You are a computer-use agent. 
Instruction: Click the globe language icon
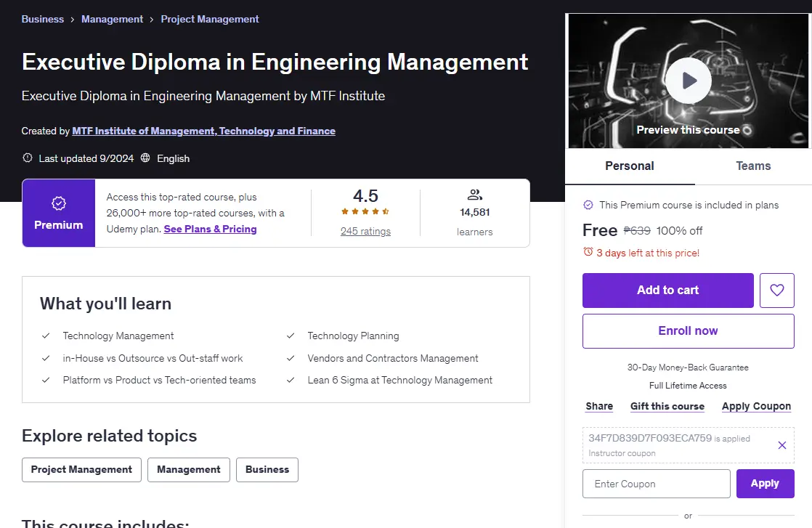point(145,158)
